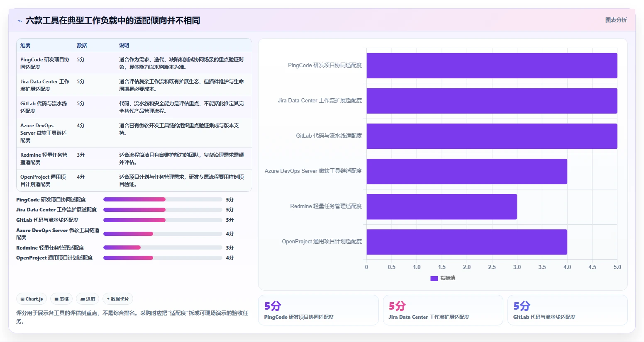Click the 数据 column header
This screenshot has width=644, height=342.
pyautogui.click(x=82, y=46)
